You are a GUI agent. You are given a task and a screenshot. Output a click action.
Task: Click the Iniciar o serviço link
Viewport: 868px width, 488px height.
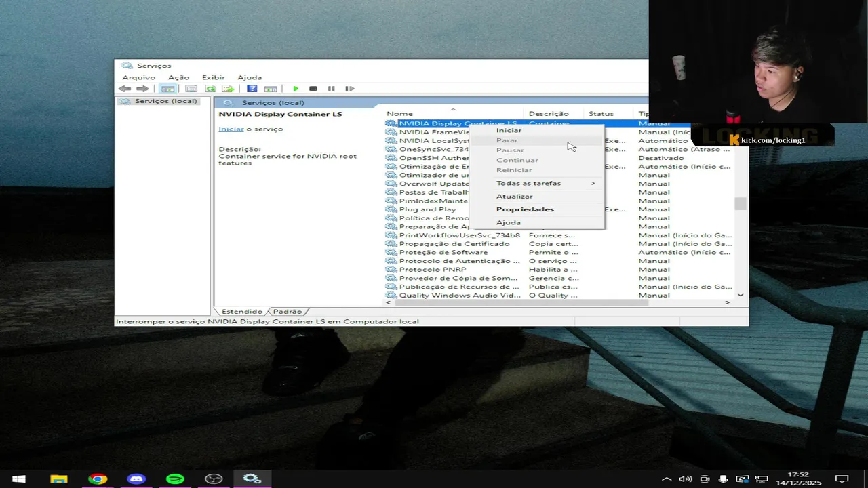[231, 129]
